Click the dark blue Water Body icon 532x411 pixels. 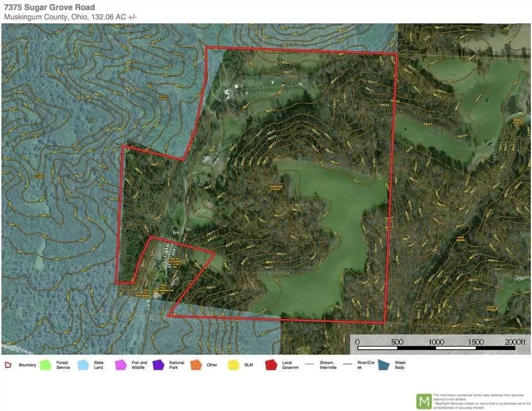point(383,365)
